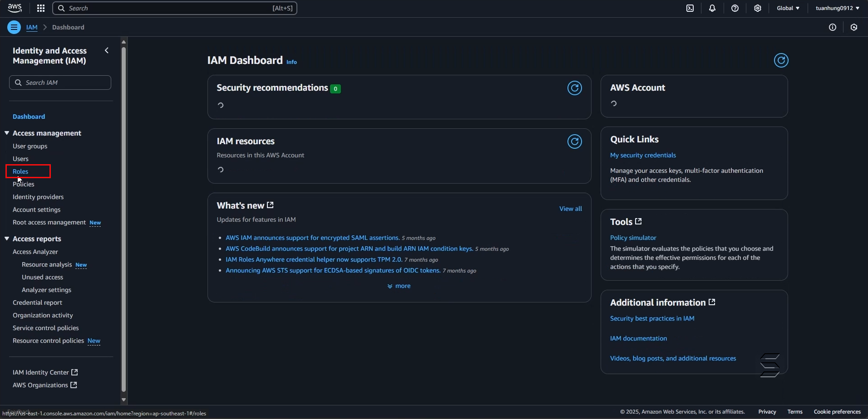
Task: Open Account settings in the sidebar
Action: [x=37, y=209]
